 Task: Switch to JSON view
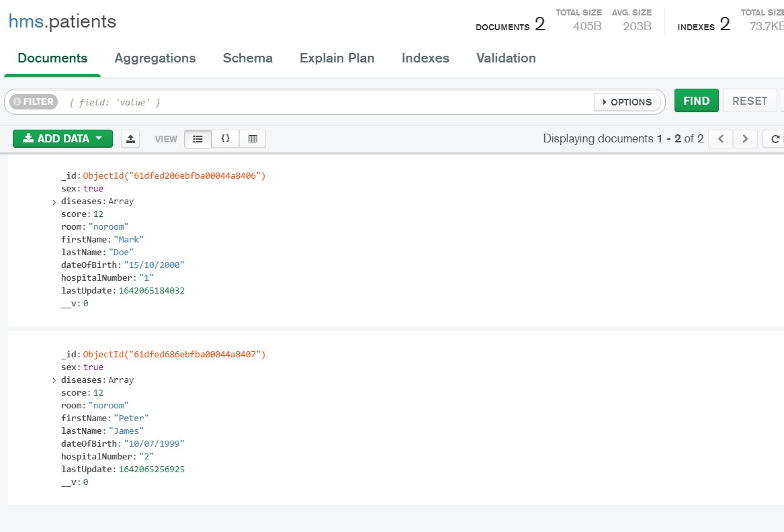pos(225,138)
